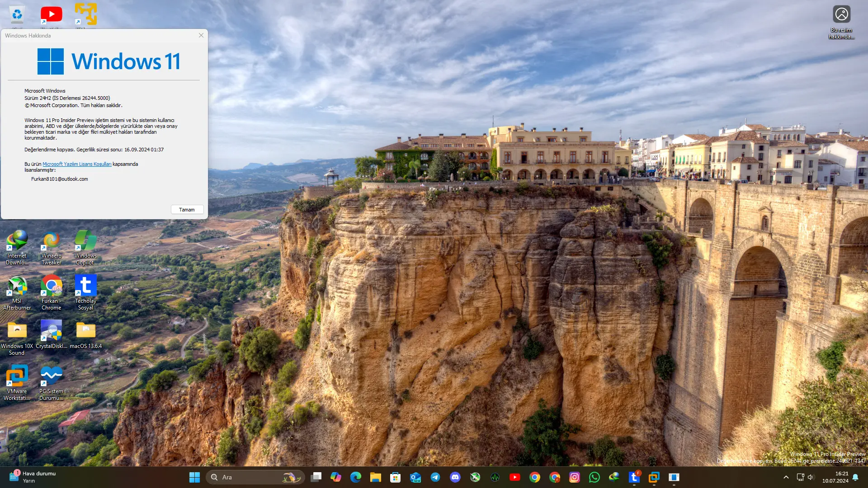Open Techolay app from taskbar

pyautogui.click(x=634, y=477)
